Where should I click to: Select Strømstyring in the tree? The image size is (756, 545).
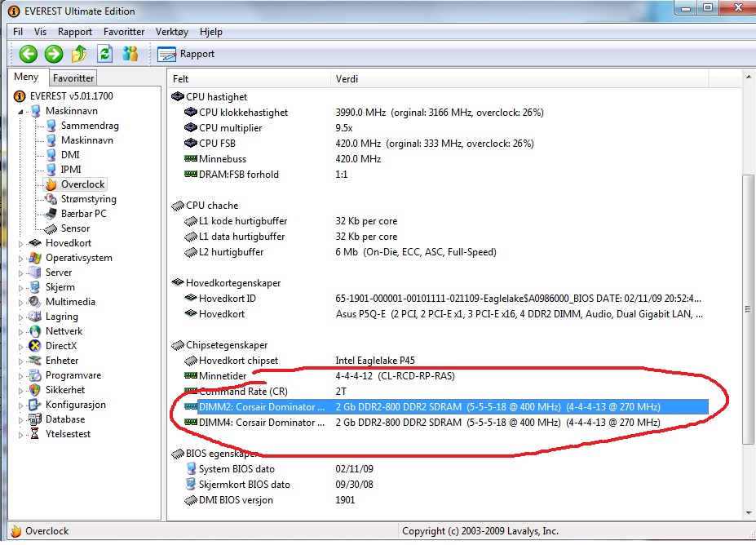pos(88,199)
